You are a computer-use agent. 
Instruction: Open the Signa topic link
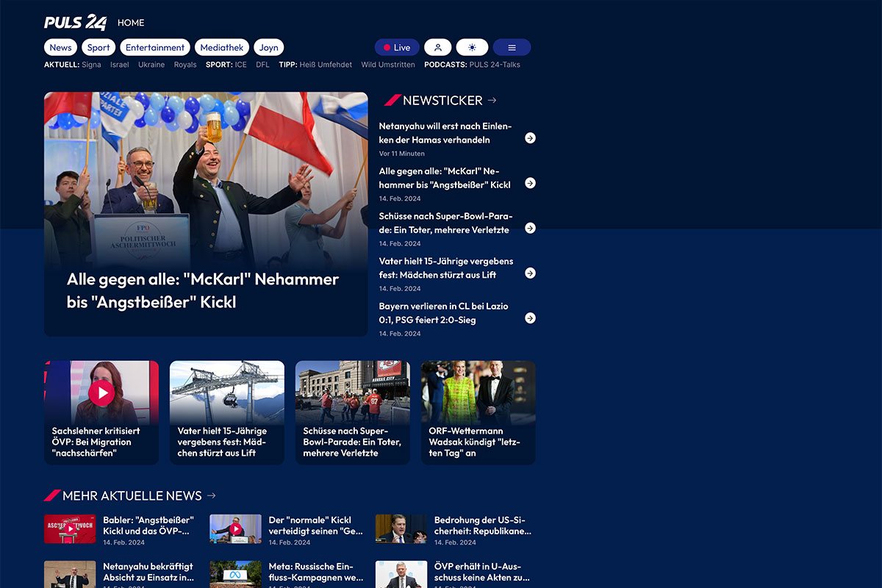point(92,65)
